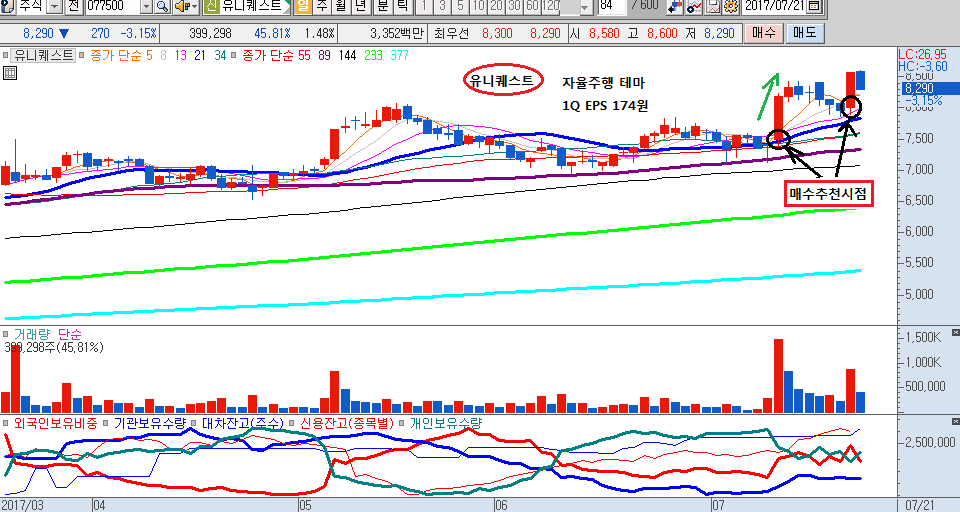The image size is (960, 512).
Task: Switch to 틱 tick chart
Action: (402, 7)
